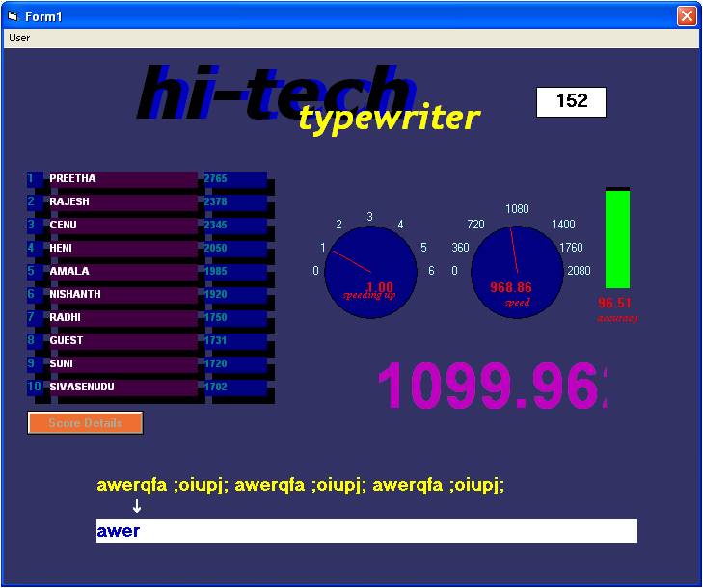
Task: Click the 'hi-tech' logo heading
Action: [x=277, y=92]
